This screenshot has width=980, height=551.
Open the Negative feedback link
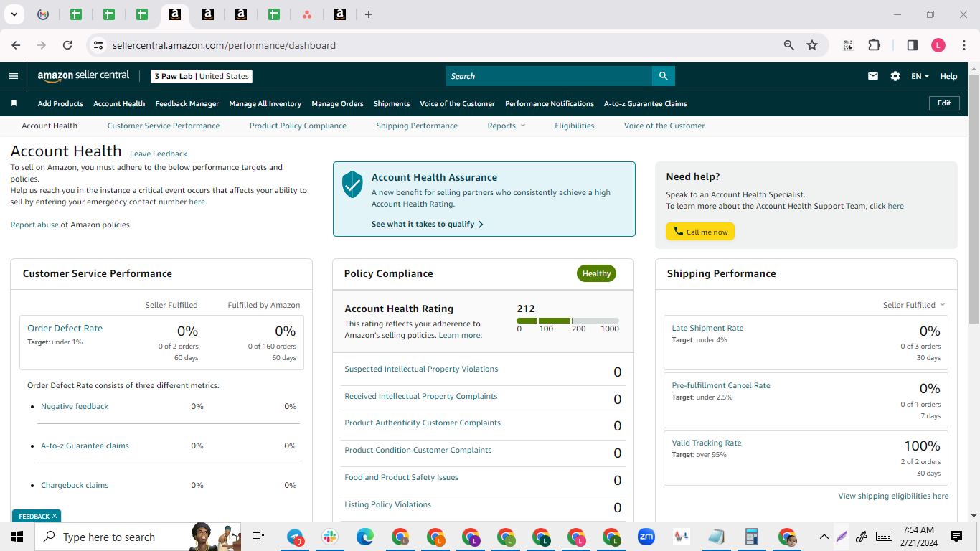coord(75,406)
